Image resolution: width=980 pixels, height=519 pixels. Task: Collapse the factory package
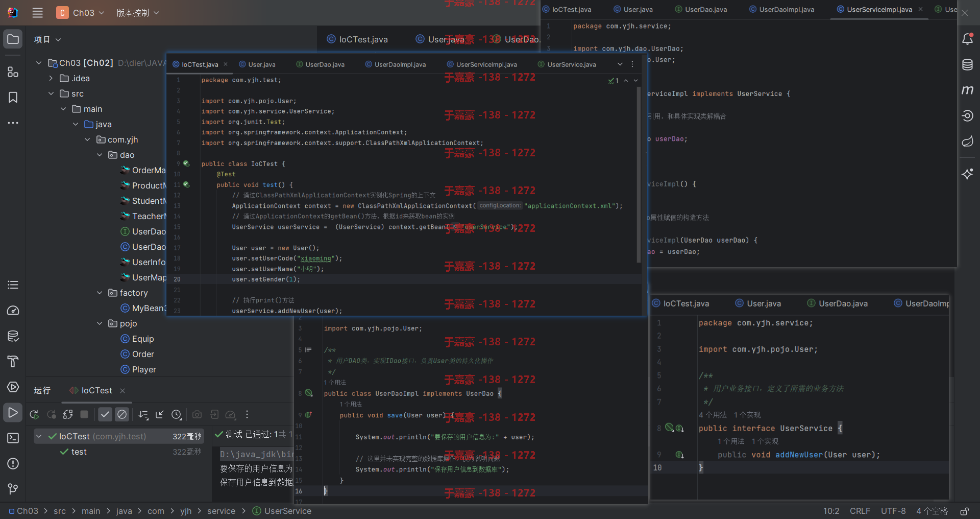pyautogui.click(x=100, y=293)
